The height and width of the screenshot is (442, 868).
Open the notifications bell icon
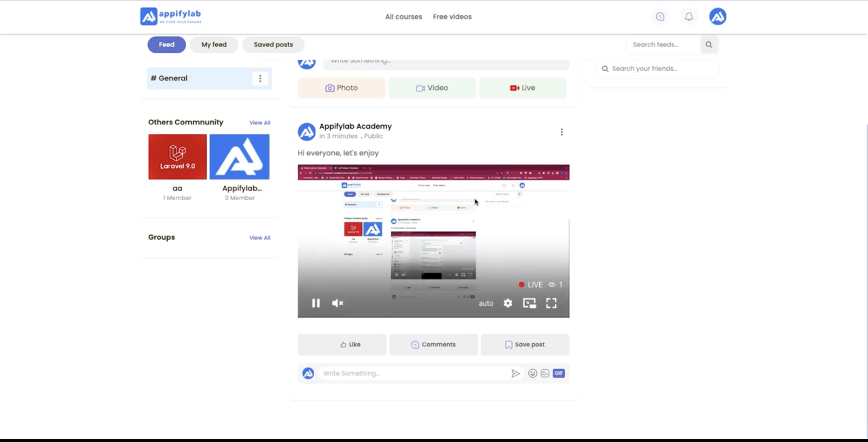[688, 17]
